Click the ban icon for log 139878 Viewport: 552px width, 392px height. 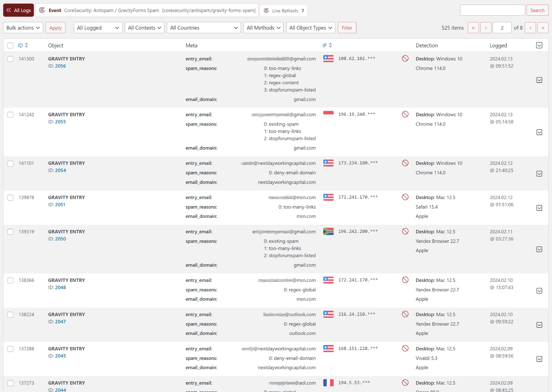[x=405, y=197]
